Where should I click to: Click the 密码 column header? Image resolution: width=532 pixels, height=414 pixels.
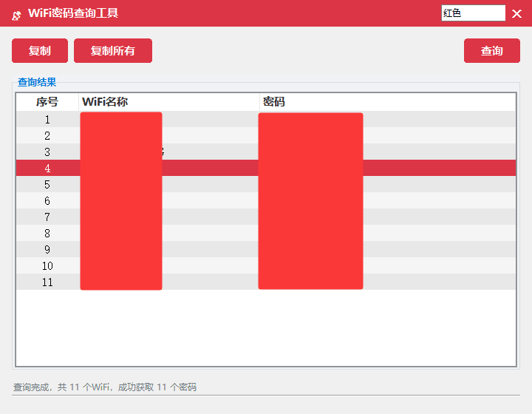[387, 101]
